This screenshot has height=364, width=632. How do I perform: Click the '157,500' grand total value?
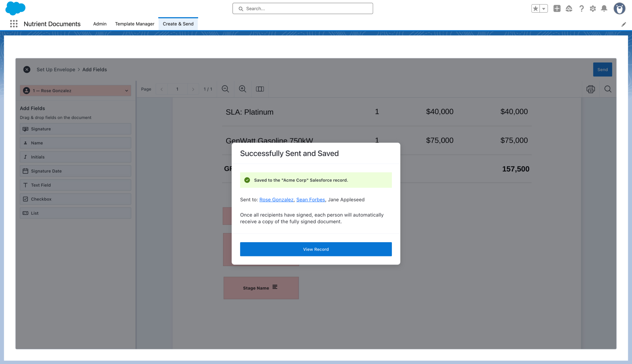[516, 169]
